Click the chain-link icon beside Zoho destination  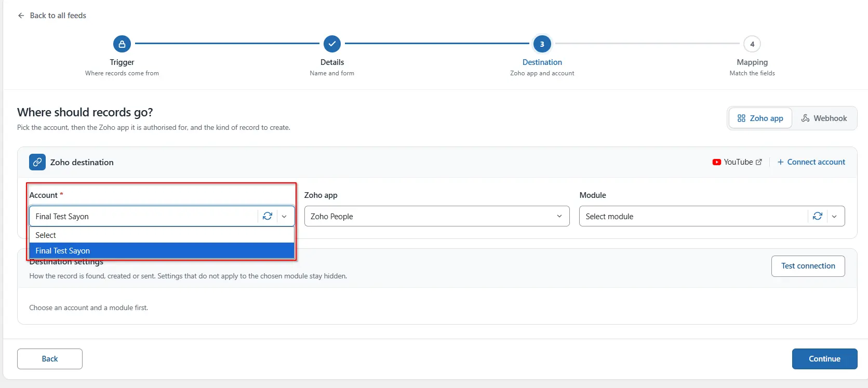[37, 162]
